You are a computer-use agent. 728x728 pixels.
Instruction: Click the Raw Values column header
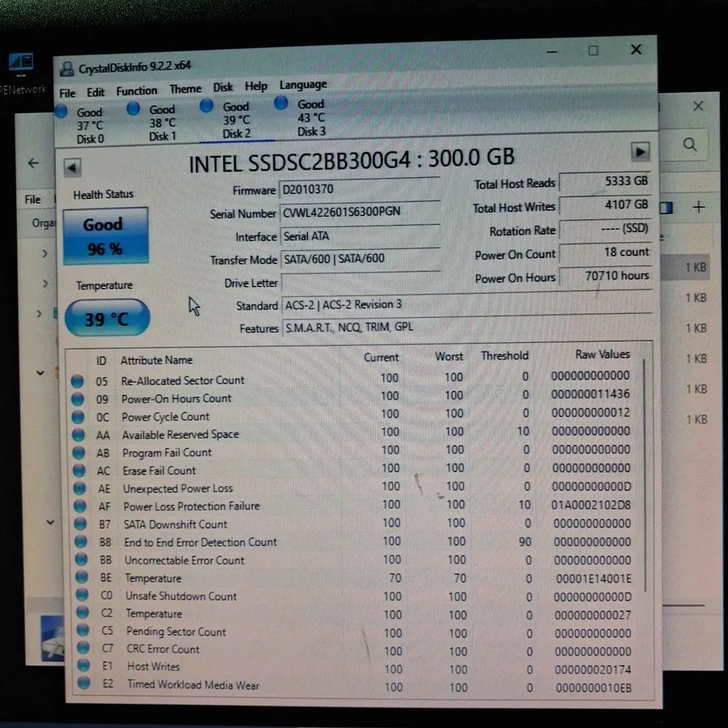(x=602, y=353)
